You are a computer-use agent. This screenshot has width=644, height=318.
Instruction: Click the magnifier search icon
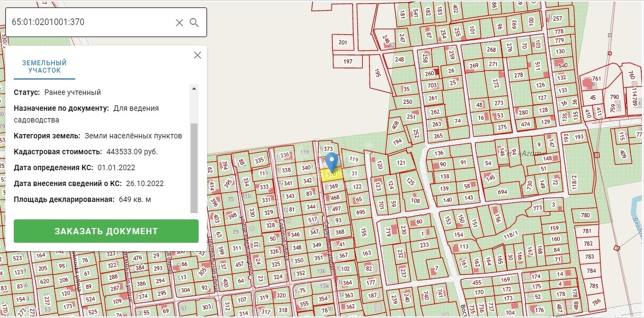tap(194, 22)
